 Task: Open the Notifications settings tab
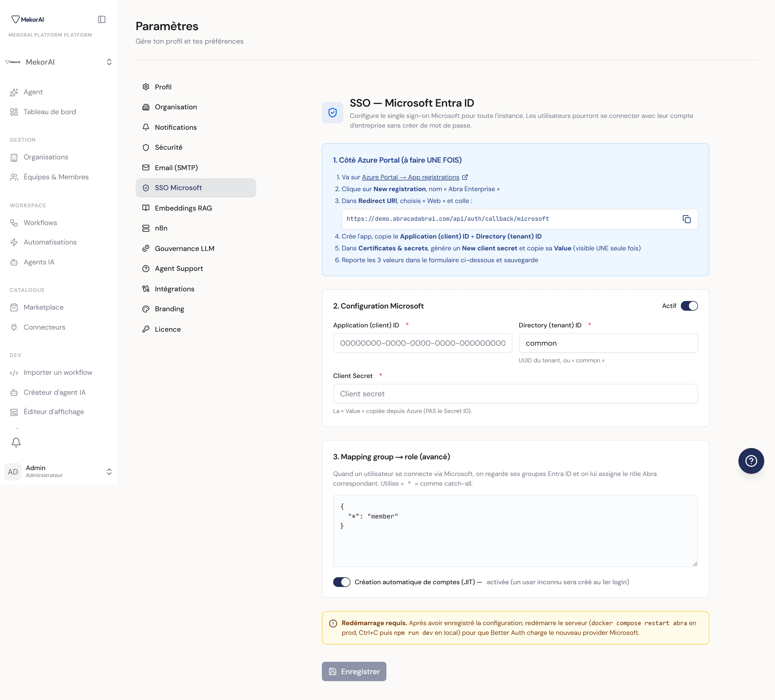196,127
